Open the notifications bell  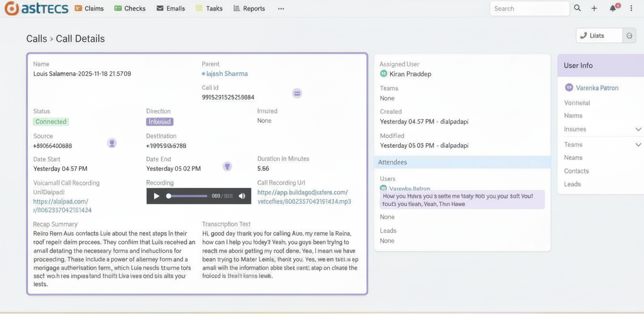[613, 8]
